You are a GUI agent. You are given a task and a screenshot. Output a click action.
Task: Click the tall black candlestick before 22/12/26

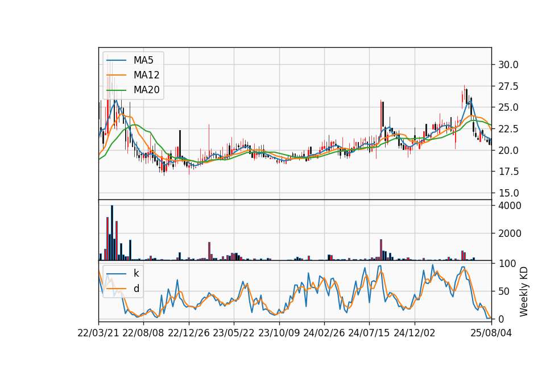tap(180, 145)
